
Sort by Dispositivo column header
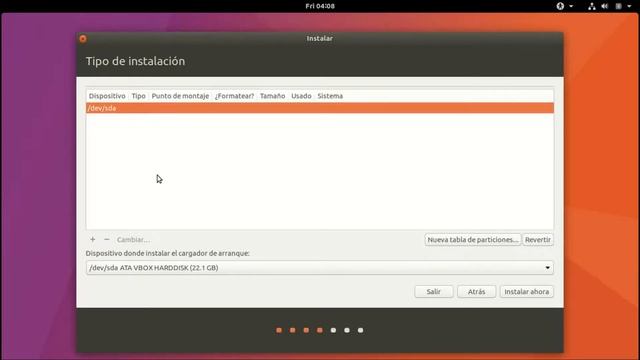click(107, 96)
